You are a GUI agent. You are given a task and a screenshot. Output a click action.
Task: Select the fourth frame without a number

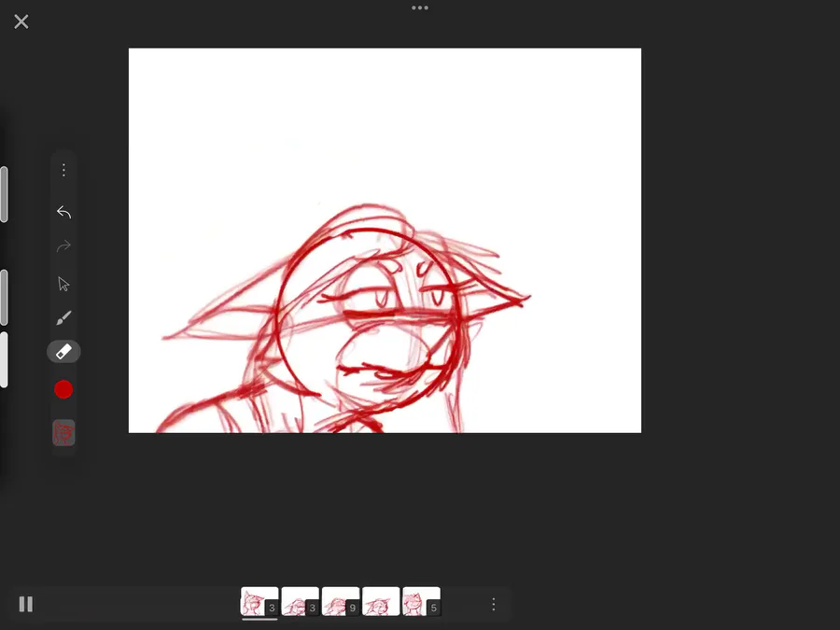point(381,601)
